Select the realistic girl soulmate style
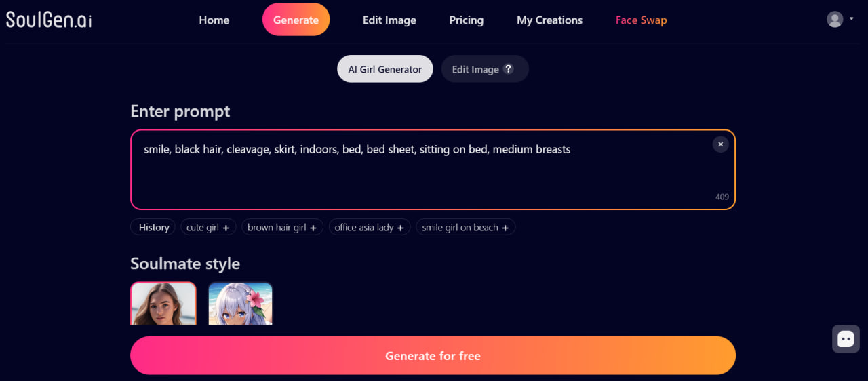The image size is (868, 381). tap(163, 304)
